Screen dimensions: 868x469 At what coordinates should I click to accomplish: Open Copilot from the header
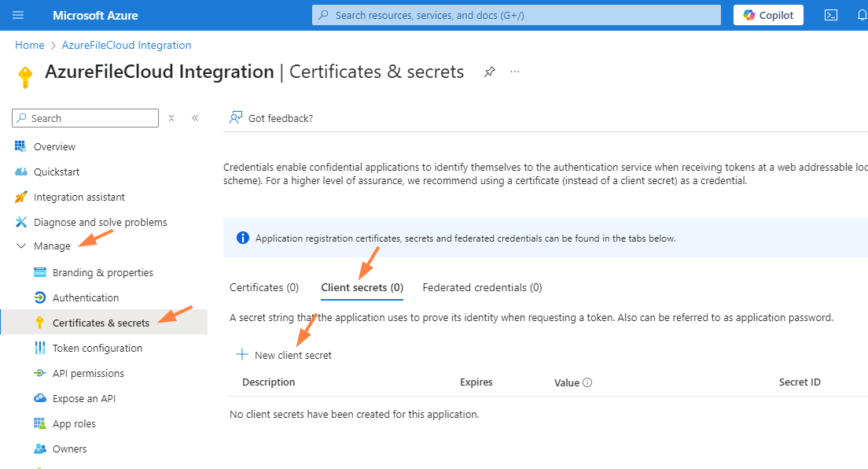[x=768, y=15]
